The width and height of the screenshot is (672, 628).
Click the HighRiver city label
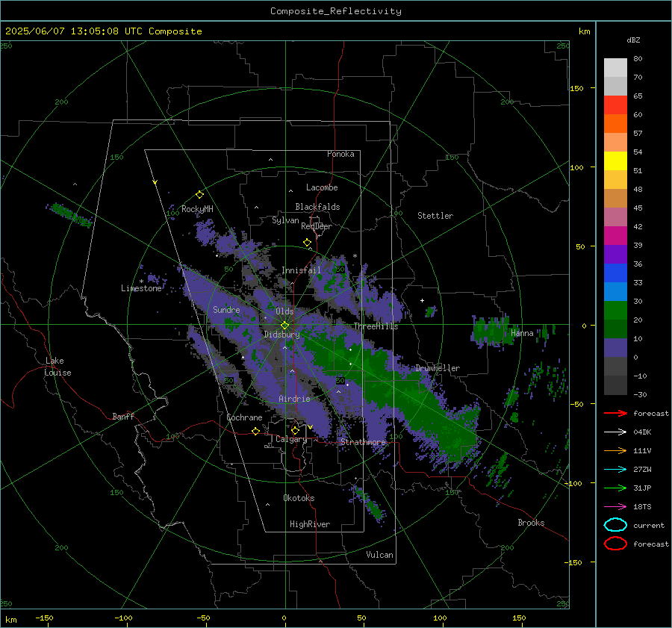(310, 524)
